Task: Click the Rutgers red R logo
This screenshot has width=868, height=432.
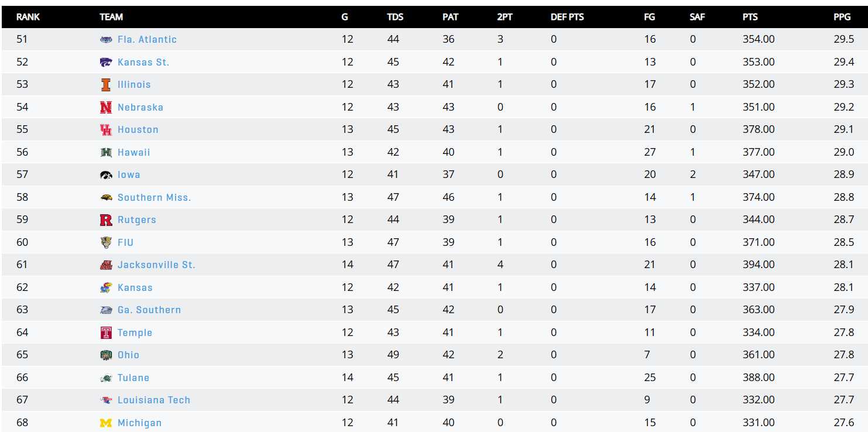Action: click(106, 220)
